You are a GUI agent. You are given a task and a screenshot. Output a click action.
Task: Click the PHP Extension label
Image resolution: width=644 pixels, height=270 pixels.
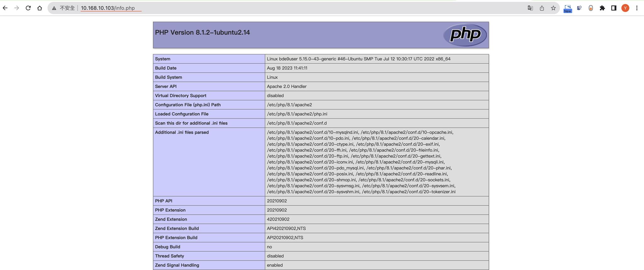(x=170, y=210)
